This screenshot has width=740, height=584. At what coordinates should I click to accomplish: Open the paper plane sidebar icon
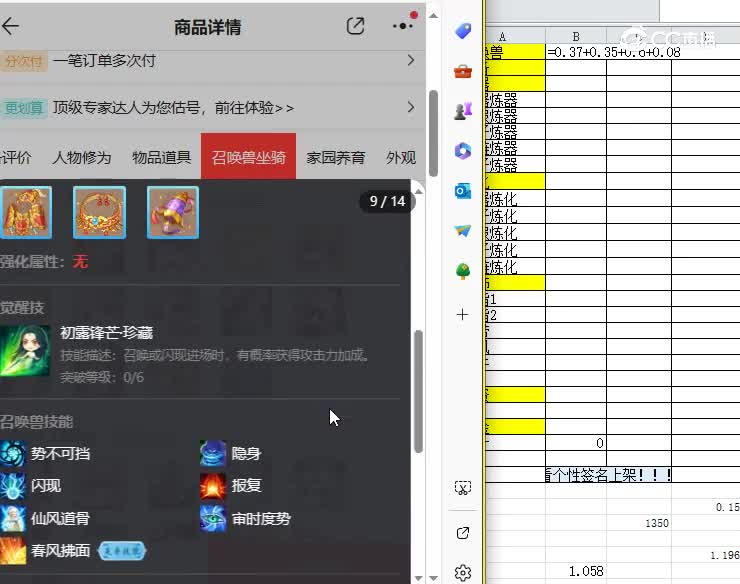point(463,231)
